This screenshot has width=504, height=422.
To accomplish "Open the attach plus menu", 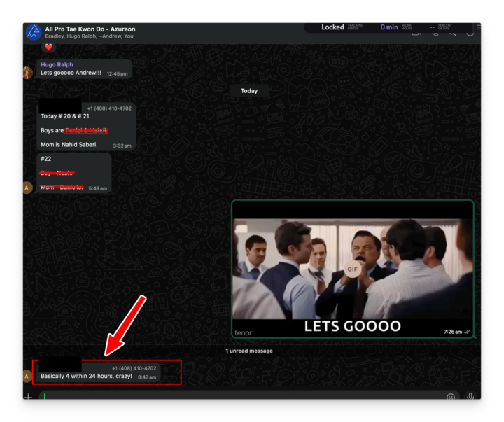I will (28, 397).
